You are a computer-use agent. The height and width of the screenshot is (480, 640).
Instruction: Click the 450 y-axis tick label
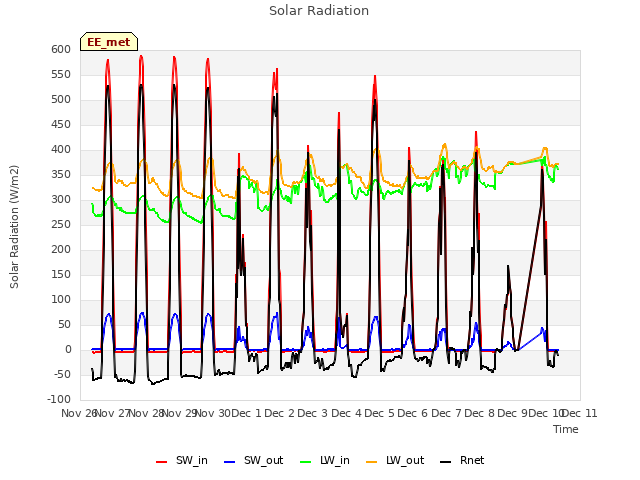click(x=61, y=124)
